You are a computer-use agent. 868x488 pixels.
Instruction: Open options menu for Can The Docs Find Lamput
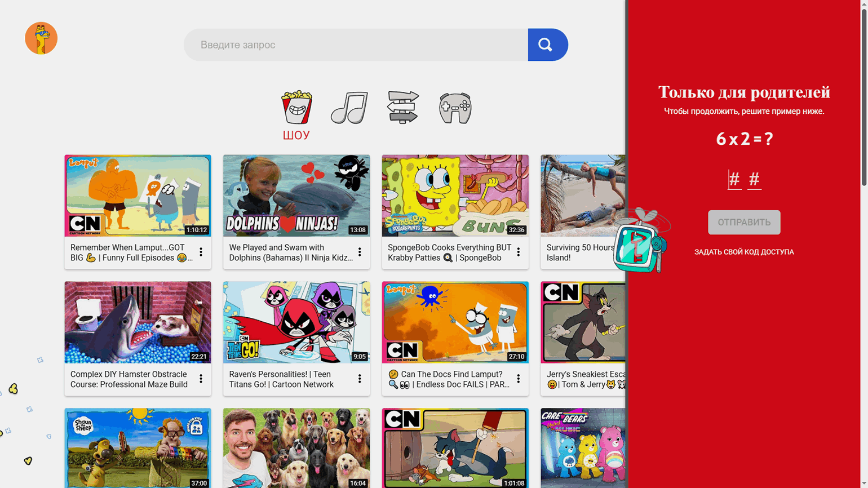[x=519, y=379]
